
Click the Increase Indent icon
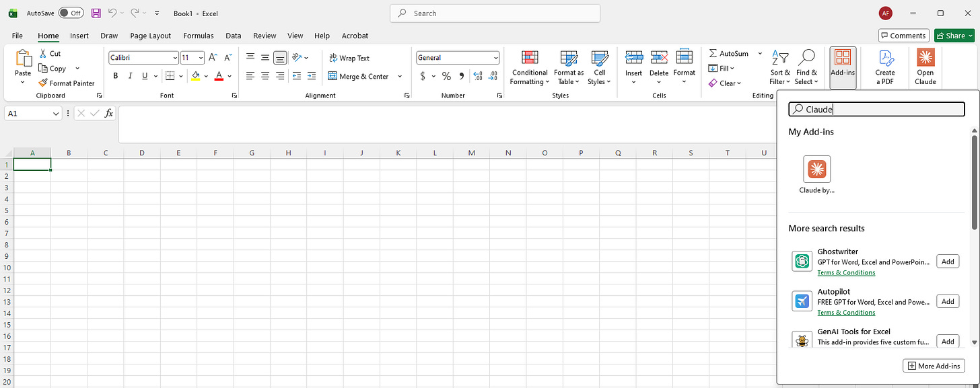coord(311,76)
